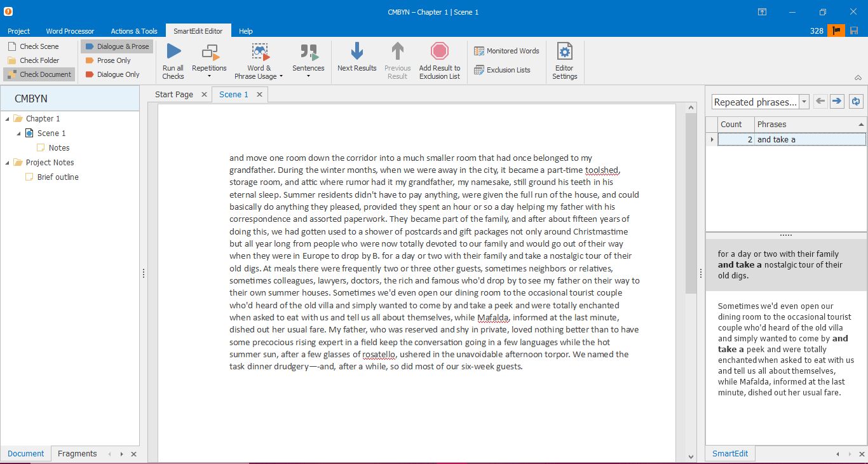The width and height of the screenshot is (868, 464).
Task: Click the save icon near the word count
Action: 855,30
